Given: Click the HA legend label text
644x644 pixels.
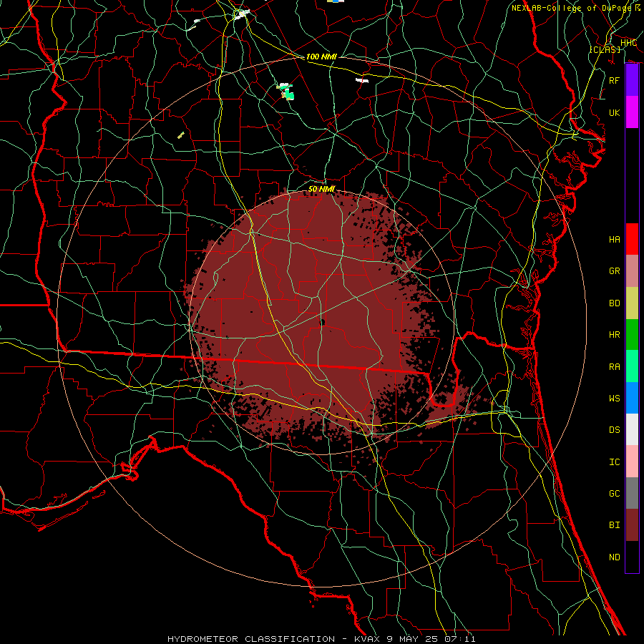Looking at the screenshot, I should pyautogui.click(x=615, y=240).
